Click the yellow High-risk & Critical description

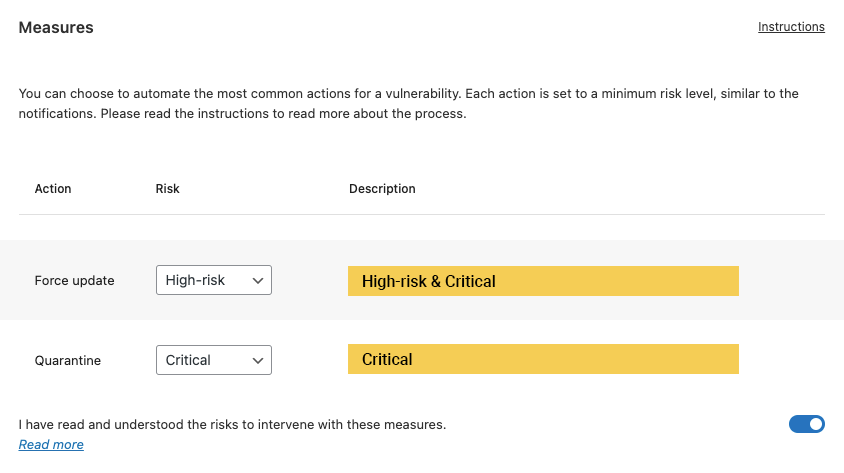[543, 281]
